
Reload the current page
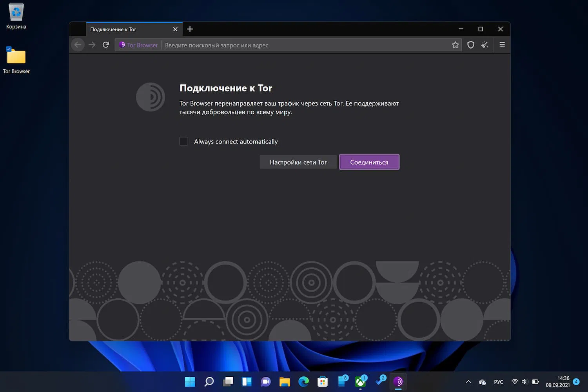(x=106, y=45)
